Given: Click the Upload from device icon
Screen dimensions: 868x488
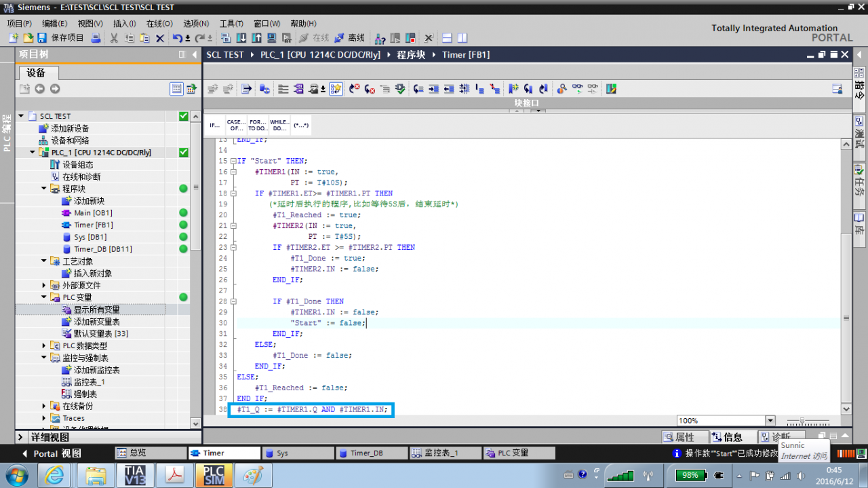Looking at the screenshot, I should tap(256, 38).
